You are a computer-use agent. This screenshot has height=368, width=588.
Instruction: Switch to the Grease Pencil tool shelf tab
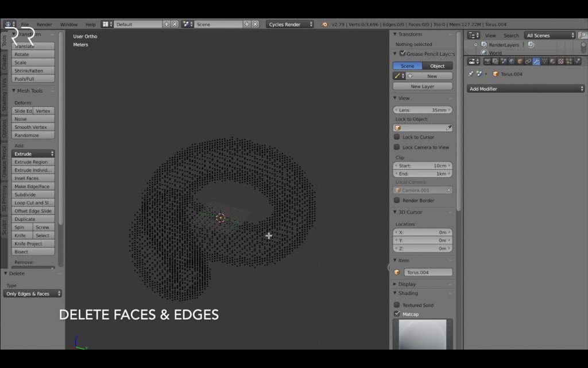pos(4,162)
